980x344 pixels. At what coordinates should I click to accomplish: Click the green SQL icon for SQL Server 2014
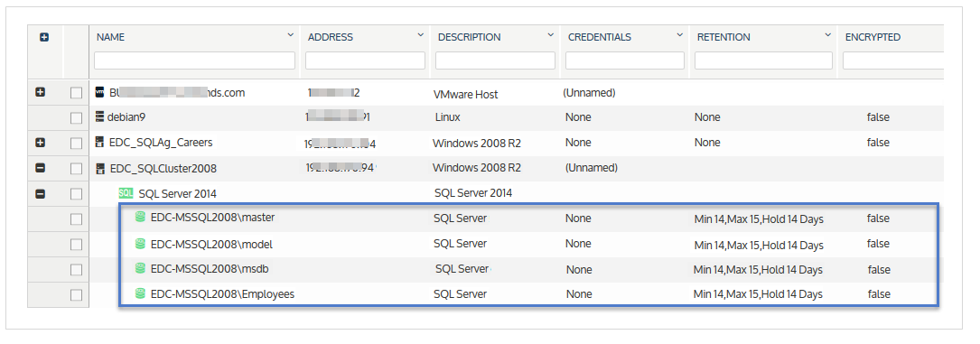coord(126,193)
